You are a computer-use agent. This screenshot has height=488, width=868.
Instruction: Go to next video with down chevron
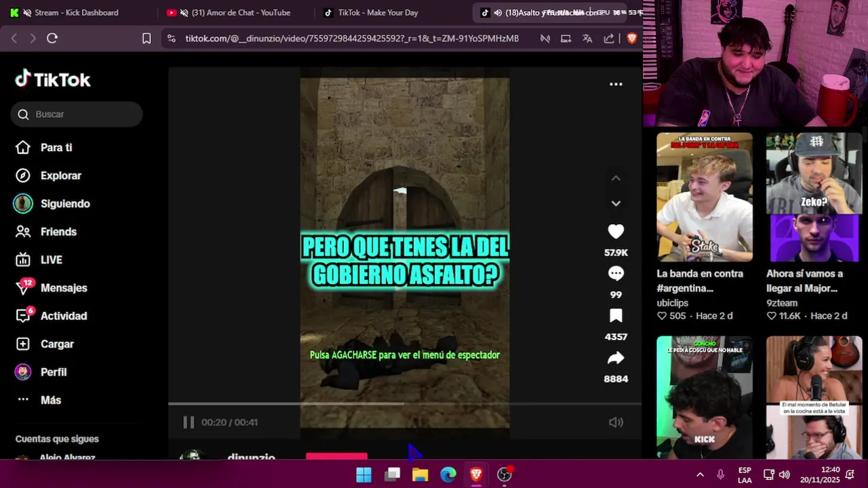[x=616, y=203]
